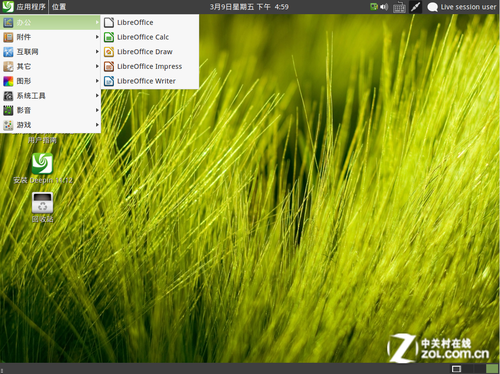Image resolution: width=500 pixels, height=374 pixels.
Task: Expand the 办公 submenu arrow
Action: [97, 22]
